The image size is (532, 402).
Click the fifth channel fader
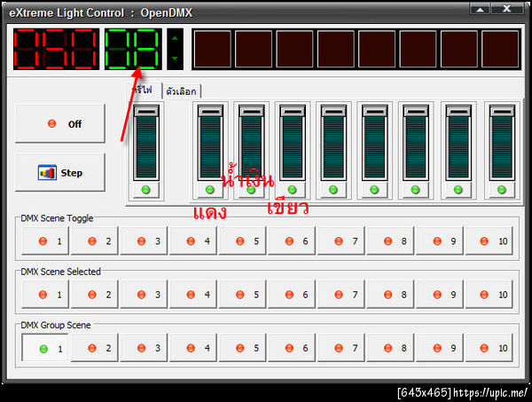(374, 143)
